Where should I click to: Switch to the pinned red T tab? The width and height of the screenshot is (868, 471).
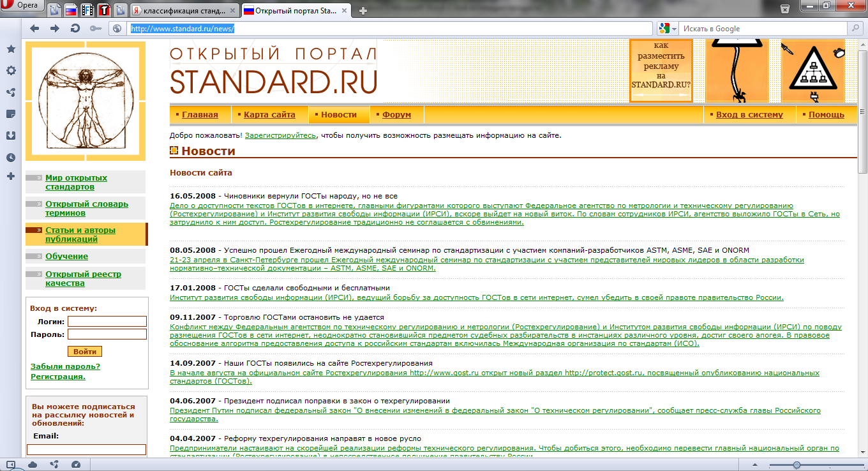(103, 10)
